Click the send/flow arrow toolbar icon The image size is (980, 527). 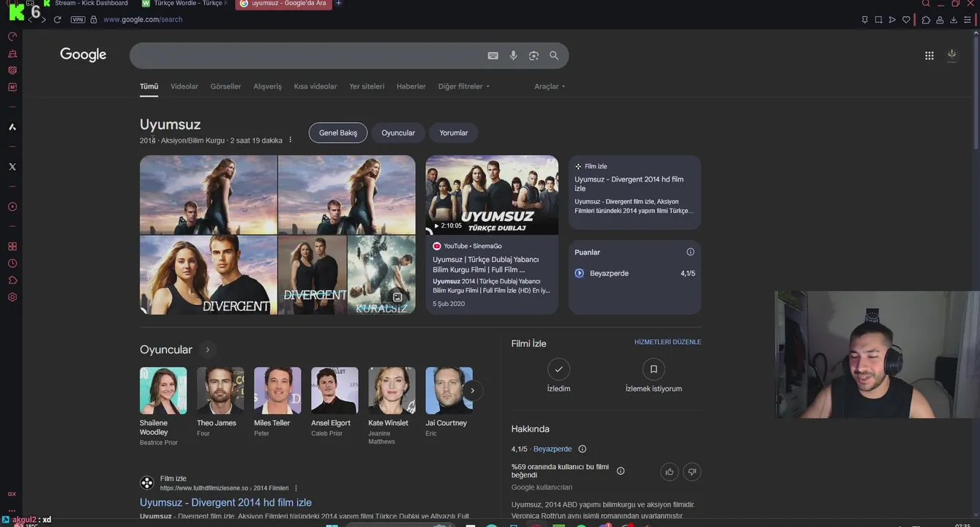tap(892, 20)
